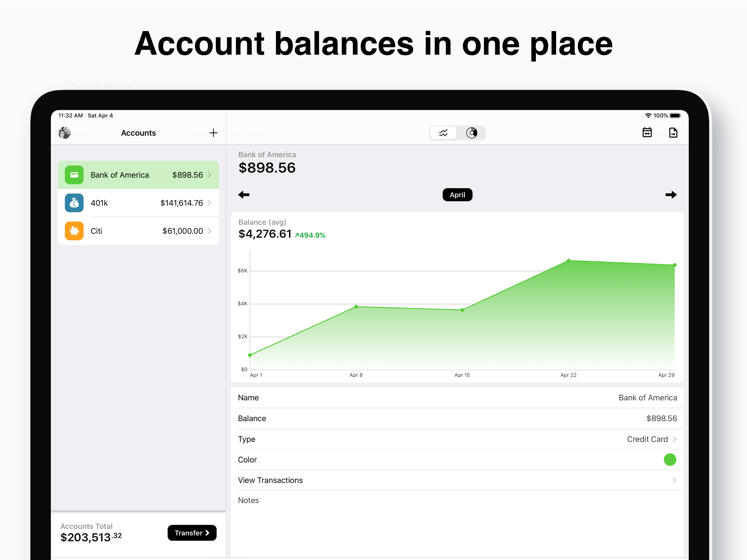Open the profile avatar picture

click(x=65, y=133)
